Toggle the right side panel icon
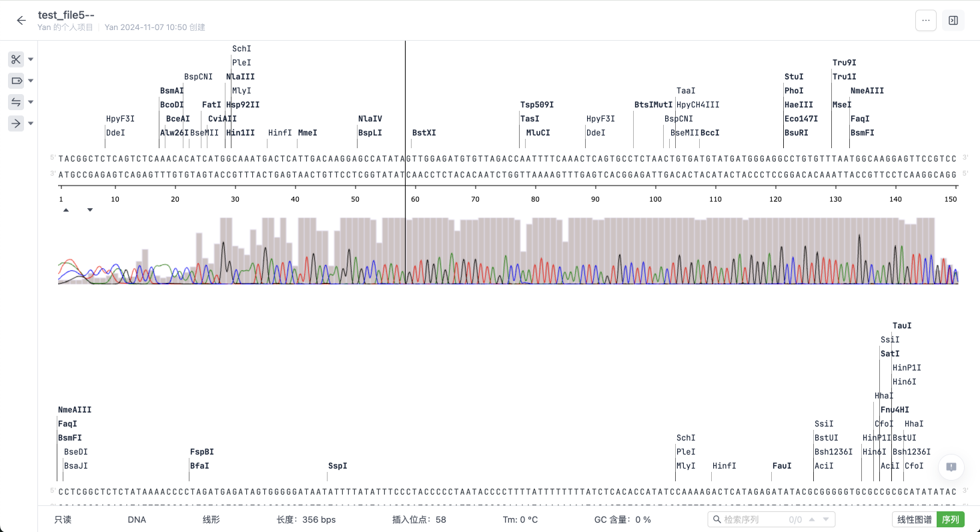The image size is (980, 532). pyautogui.click(x=953, y=21)
